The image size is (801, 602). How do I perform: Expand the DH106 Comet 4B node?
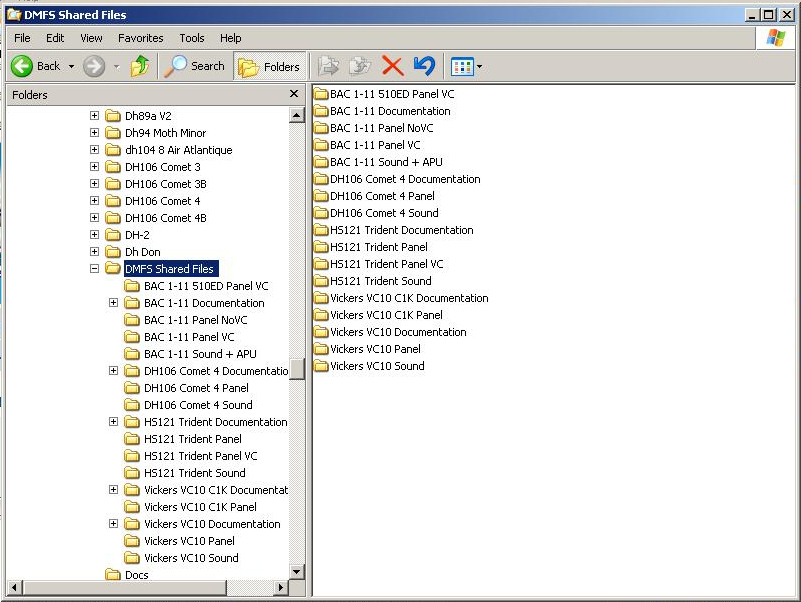coord(95,218)
